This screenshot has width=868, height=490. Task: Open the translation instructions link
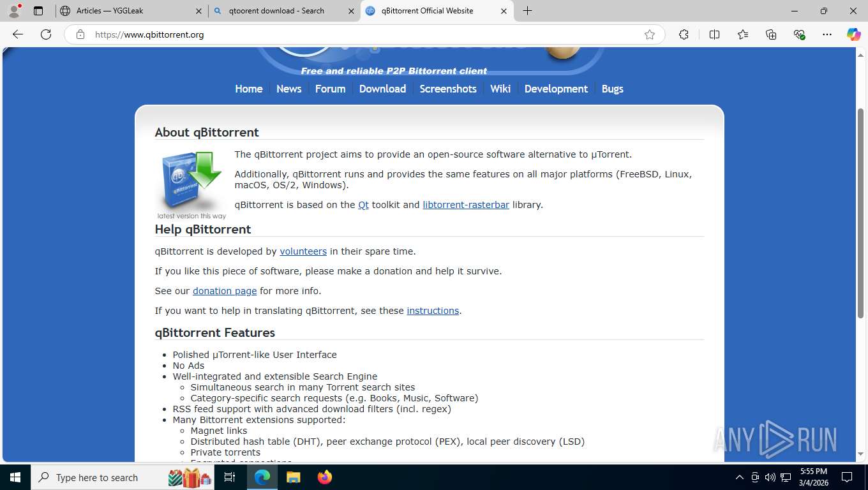[433, 311]
